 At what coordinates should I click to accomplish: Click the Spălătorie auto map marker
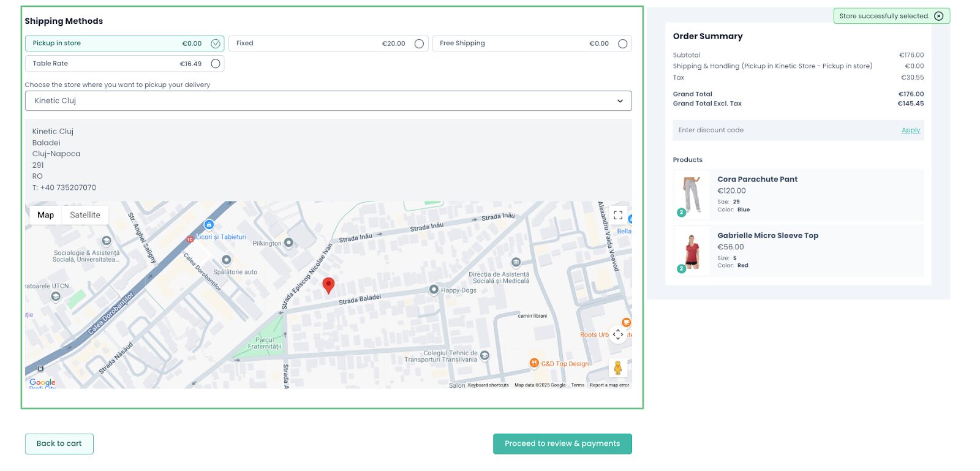click(x=227, y=260)
